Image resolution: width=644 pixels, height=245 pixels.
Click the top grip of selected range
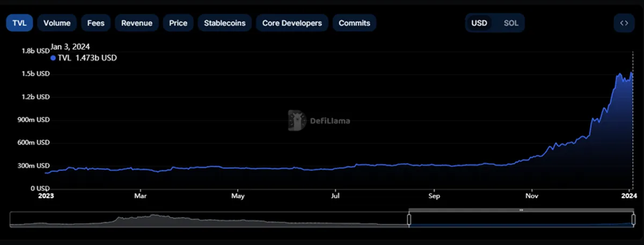(x=521, y=210)
